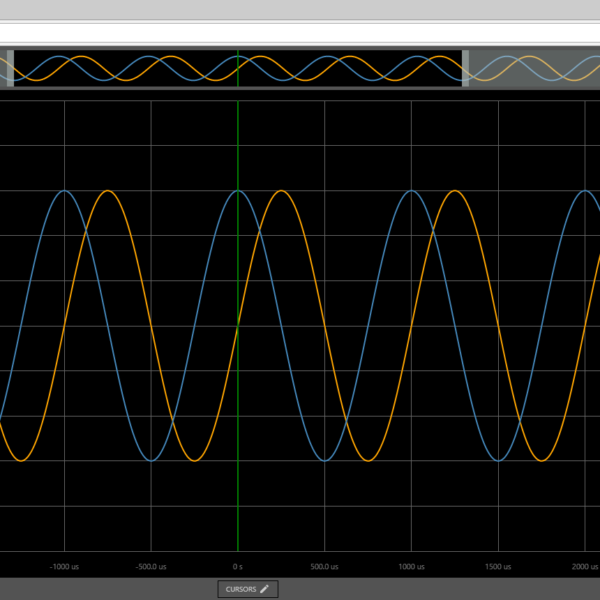Image resolution: width=600 pixels, height=600 pixels.
Task: Click the "500.0 us" time axis label
Action: click(x=324, y=567)
